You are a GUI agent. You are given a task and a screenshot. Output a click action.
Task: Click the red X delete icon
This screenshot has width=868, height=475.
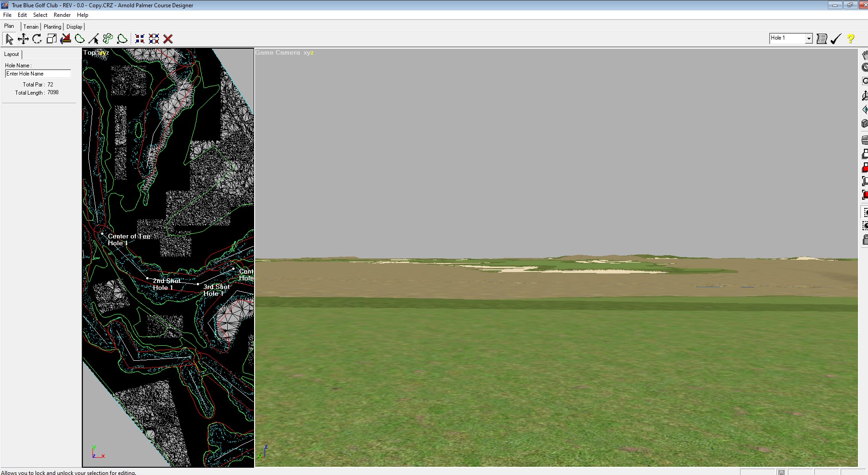pos(168,39)
